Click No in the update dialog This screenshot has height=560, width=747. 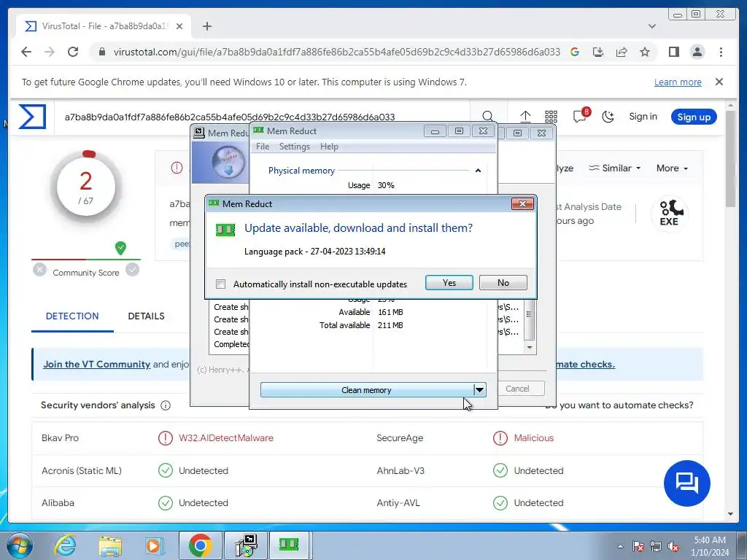pyautogui.click(x=503, y=282)
